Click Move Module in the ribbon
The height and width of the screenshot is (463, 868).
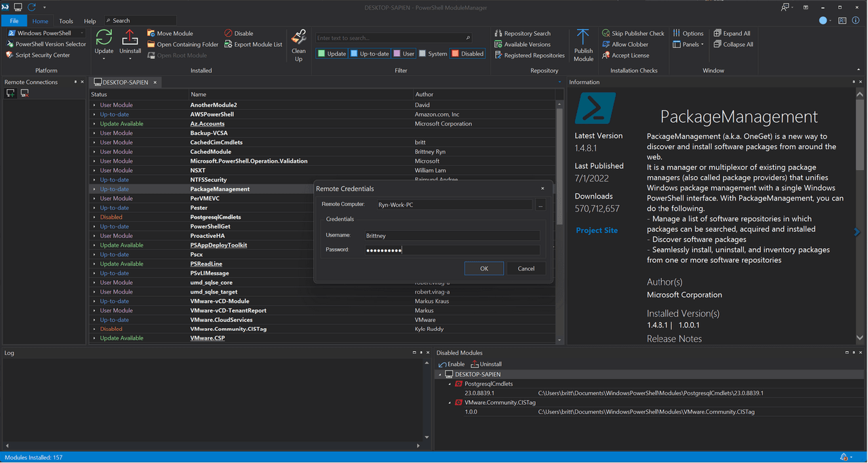[x=170, y=33]
